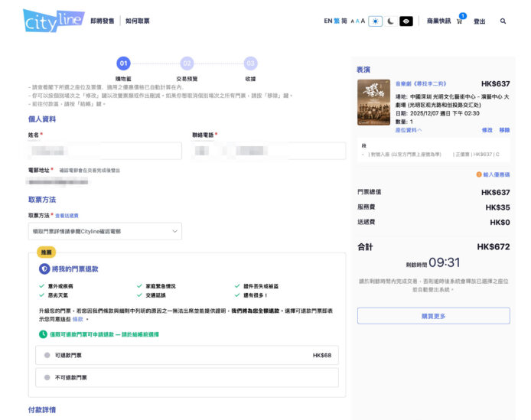Open the shopping cart icon

coord(460,21)
